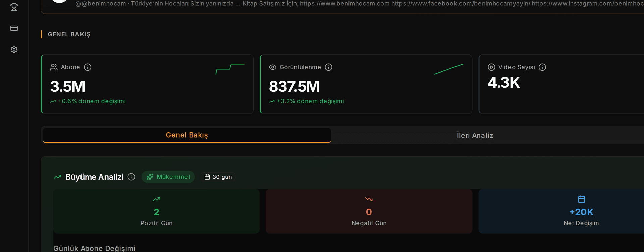644x252 pixels.
Task: Click the calendar icon beside 30 gün
Action: (x=207, y=177)
